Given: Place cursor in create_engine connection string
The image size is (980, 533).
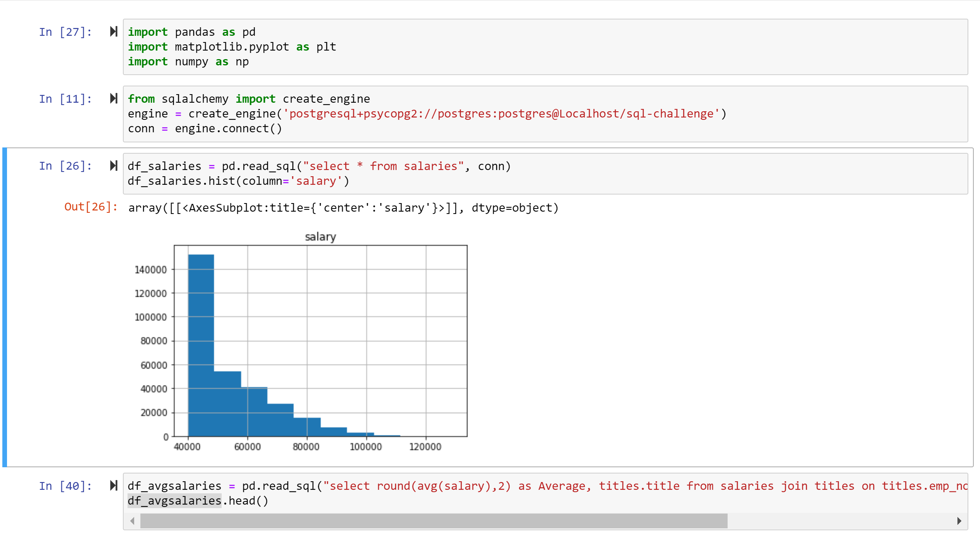Looking at the screenshot, I should pos(502,114).
